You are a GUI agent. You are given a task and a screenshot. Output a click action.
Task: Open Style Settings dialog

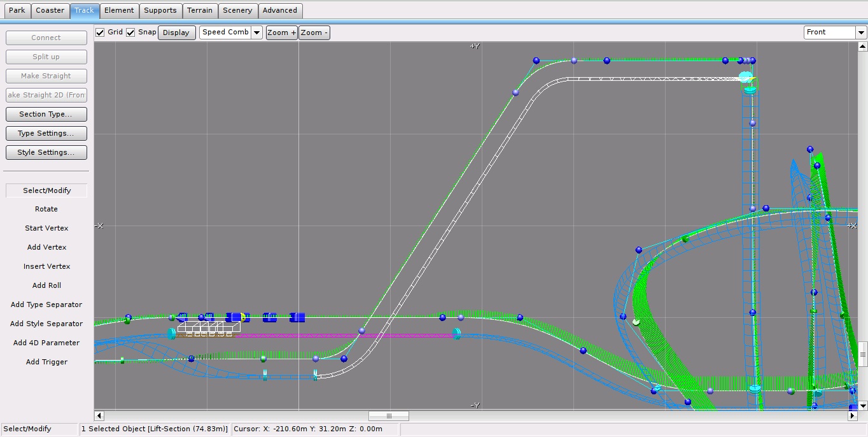tap(46, 152)
